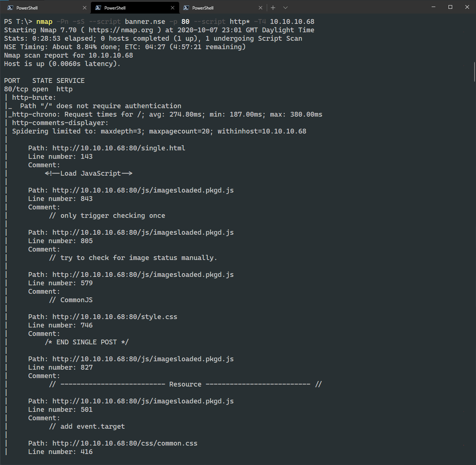The image size is (476, 465).
Task: Close the third PowerShell tab
Action: click(261, 8)
